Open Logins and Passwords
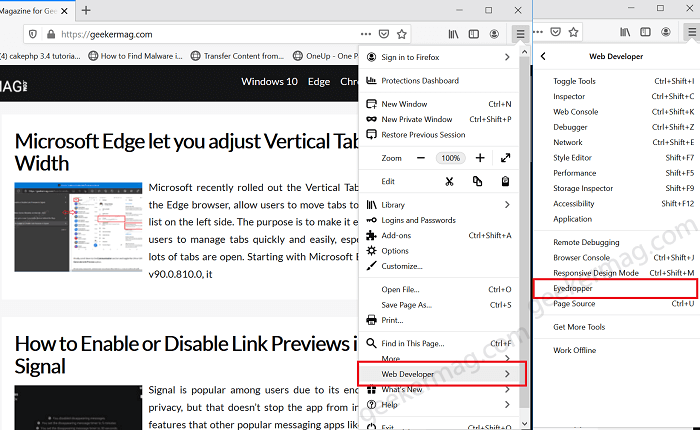 click(x=439, y=220)
